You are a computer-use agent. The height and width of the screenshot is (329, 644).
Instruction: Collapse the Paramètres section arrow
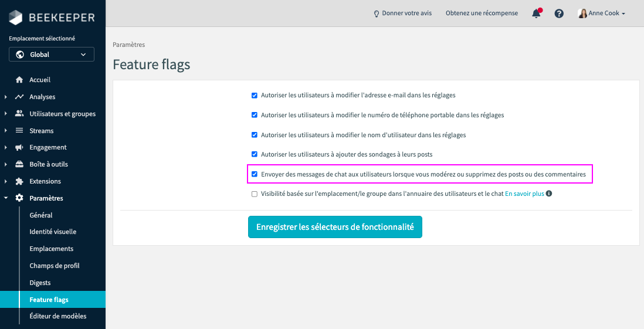[6, 198]
